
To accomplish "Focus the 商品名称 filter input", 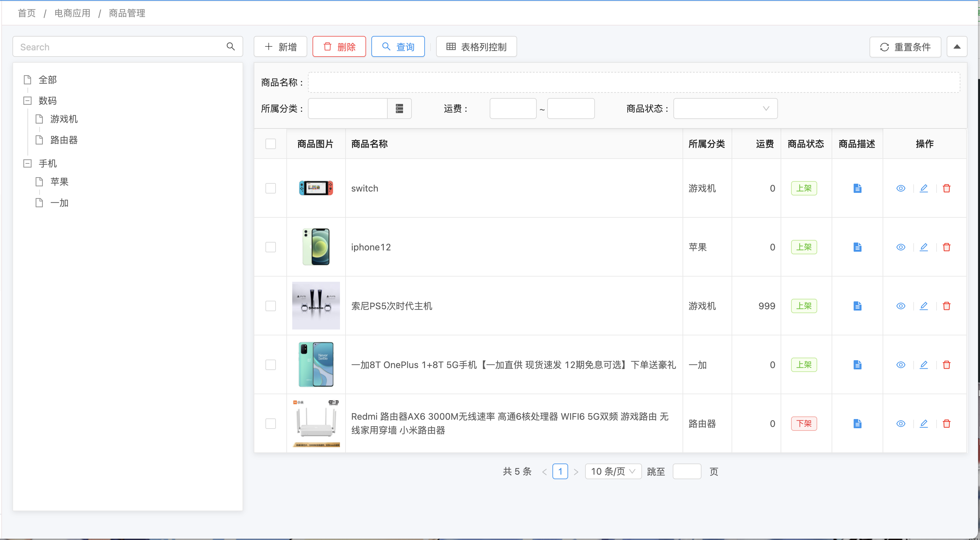I will coord(634,83).
